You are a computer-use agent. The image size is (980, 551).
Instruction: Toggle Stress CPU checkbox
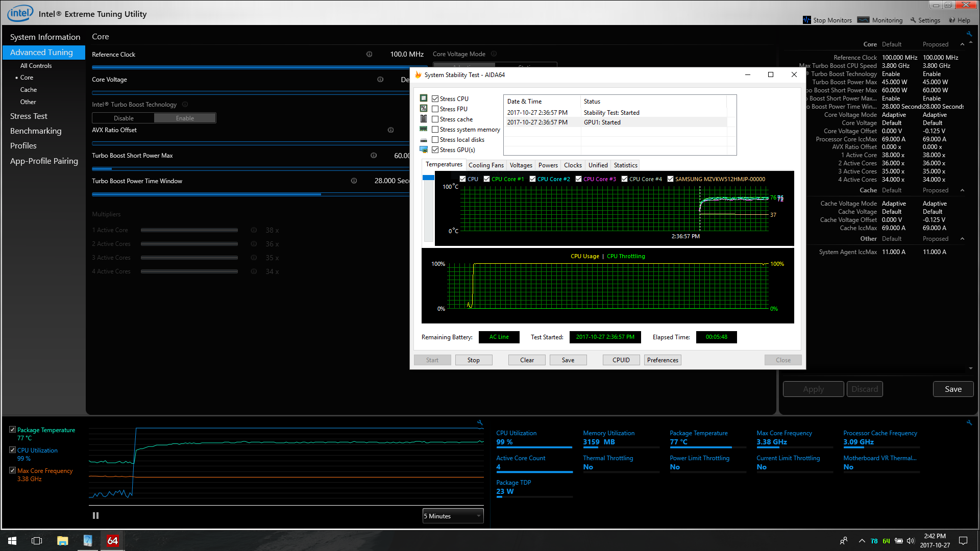point(435,99)
